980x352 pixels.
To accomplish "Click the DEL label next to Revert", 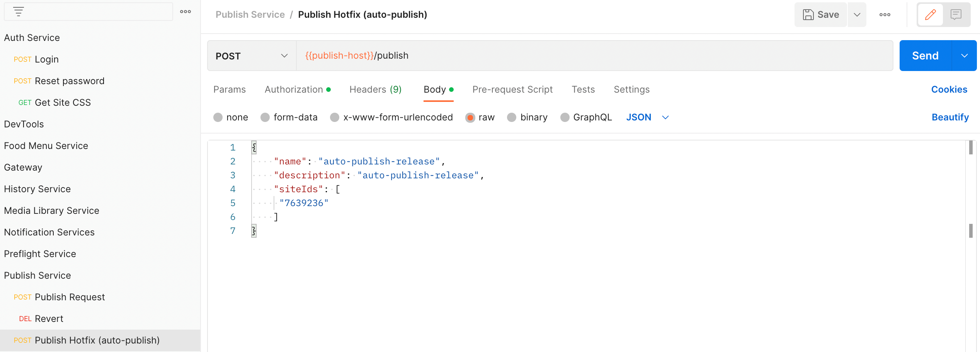I will (25, 318).
